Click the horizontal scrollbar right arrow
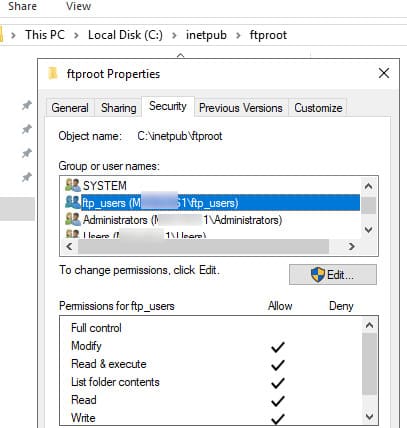Viewport: 407px width, 428px height. click(x=351, y=246)
